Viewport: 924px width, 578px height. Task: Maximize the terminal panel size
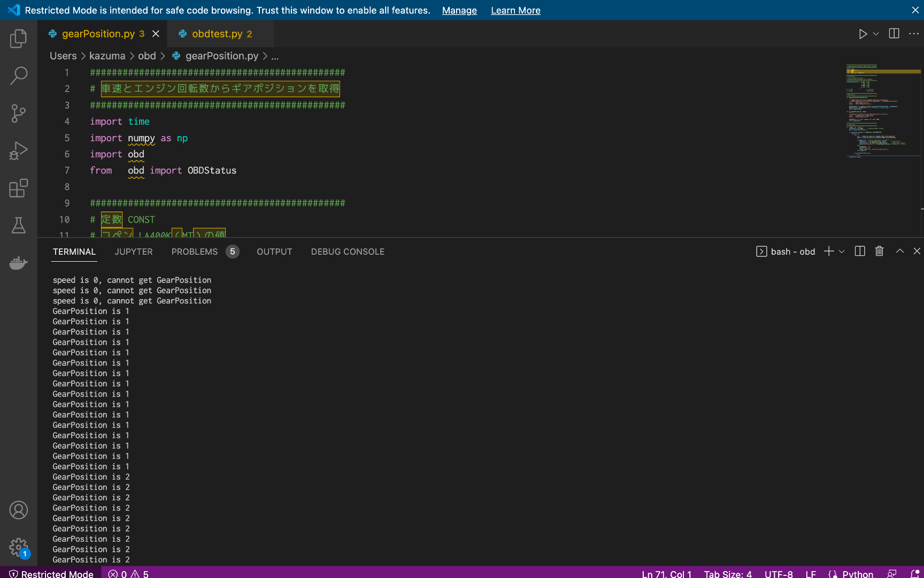coord(900,252)
